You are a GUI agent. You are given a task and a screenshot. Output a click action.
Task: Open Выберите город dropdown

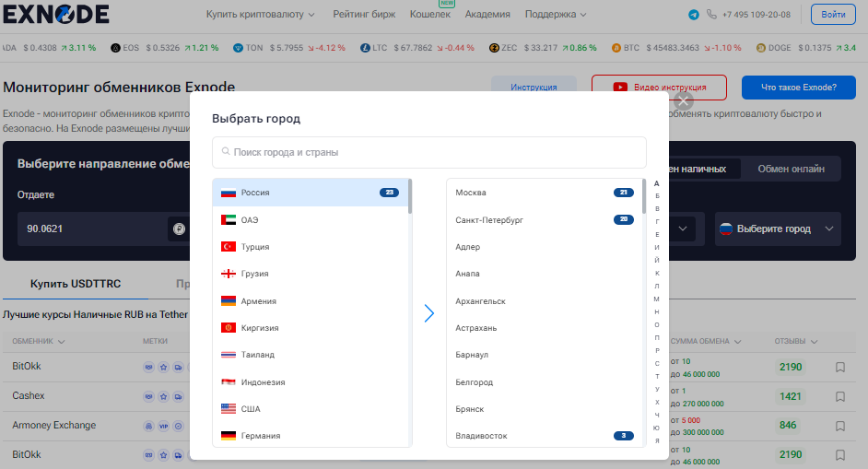(778, 229)
